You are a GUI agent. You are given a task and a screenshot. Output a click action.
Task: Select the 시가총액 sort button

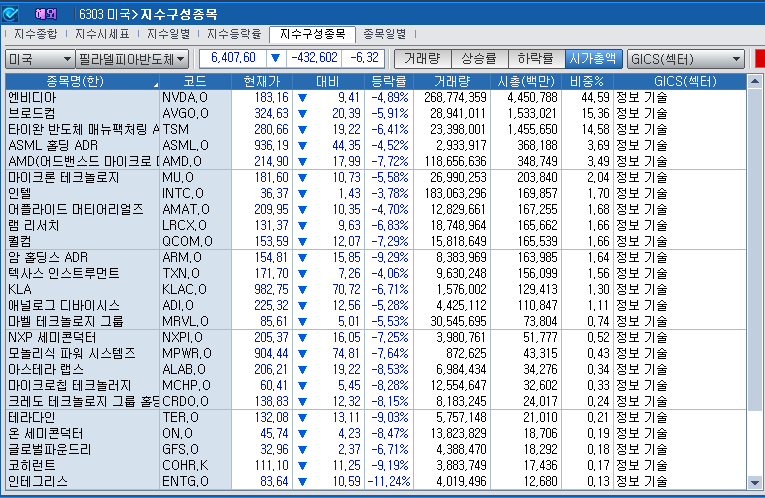(592, 58)
